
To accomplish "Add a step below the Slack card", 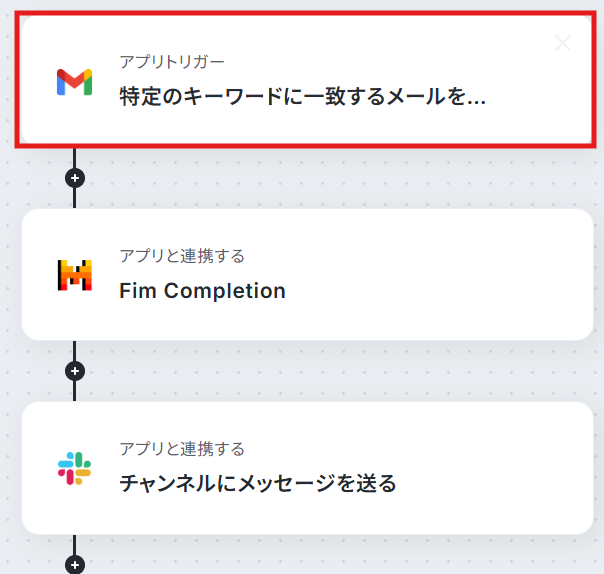I will coord(75,565).
